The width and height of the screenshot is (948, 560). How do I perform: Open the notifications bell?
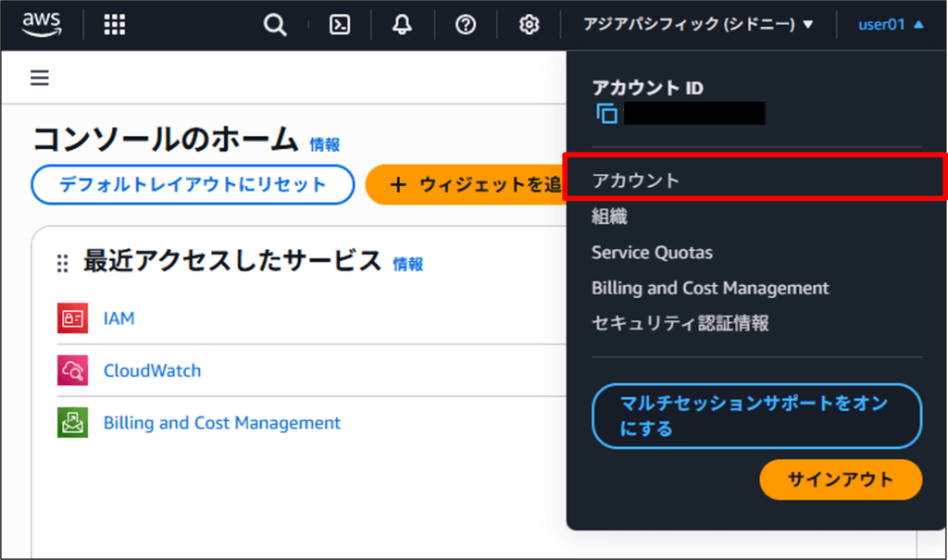coord(402,25)
